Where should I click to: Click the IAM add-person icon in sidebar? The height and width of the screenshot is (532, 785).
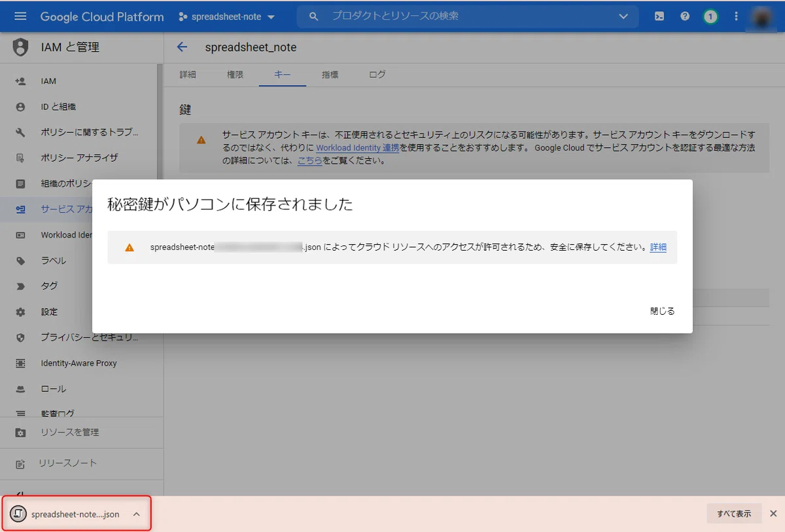[20, 81]
